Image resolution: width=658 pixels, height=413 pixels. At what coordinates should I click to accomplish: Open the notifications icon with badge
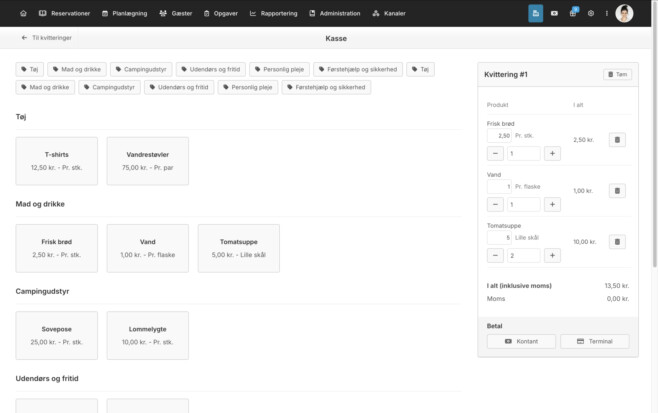(x=573, y=13)
